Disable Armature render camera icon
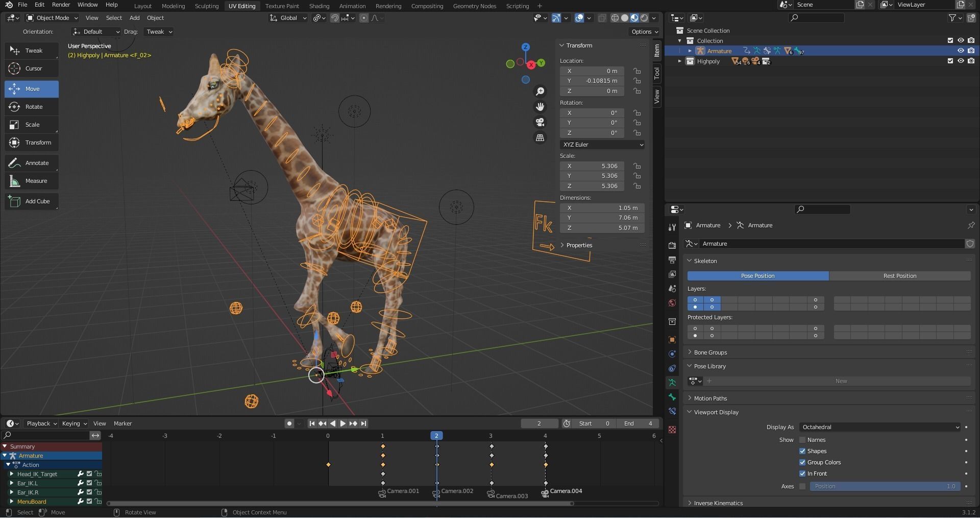The height and width of the screenshot is (518, 980). (x=971, y=51)
